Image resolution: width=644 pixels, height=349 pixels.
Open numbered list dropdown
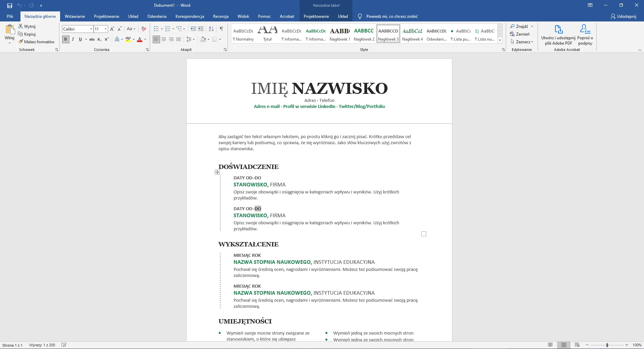click(173, 29)
